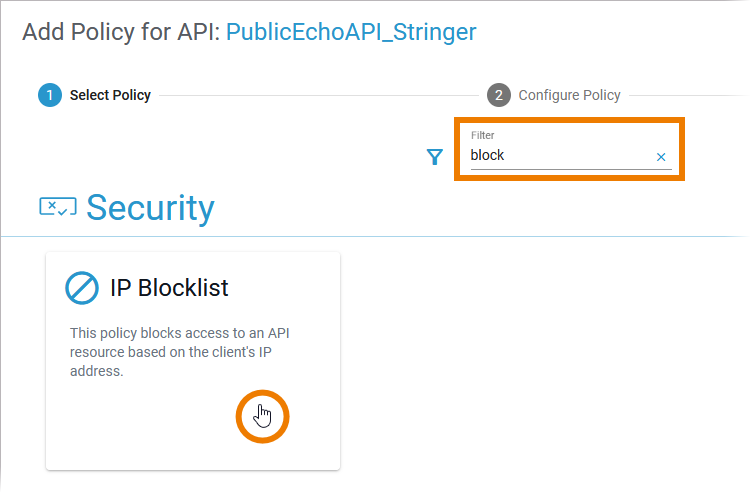Select the step 2 numbered circle
751x493 pixels.
click(498, 95)
